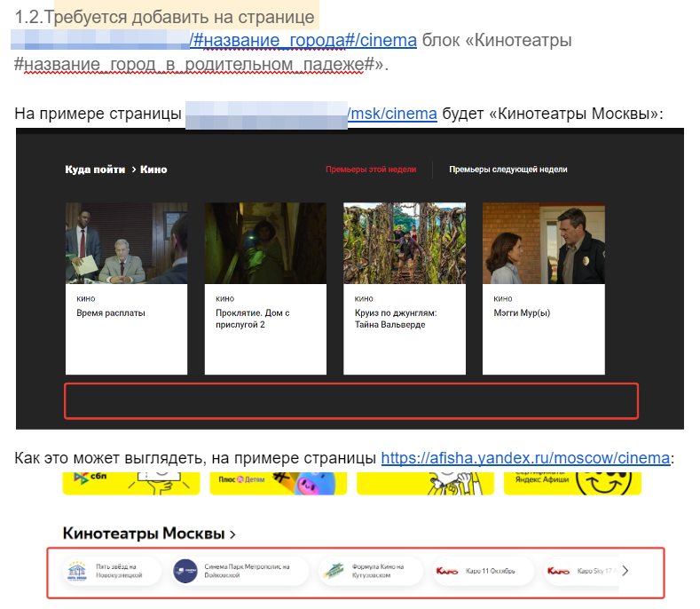Open the 'Круиз по джунглям' movie poster
Viewport: 700px width, 609px height.
point(405,243)
